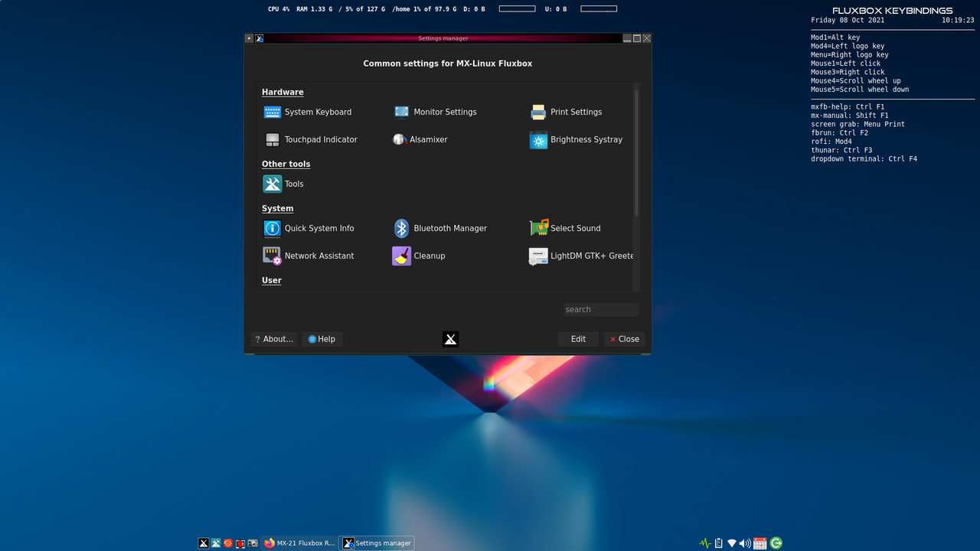Click 'Common settings for MX-Linux Fluxbox' title
The height and width of the screenshot is (551, 980).
[x=448, y=64]
